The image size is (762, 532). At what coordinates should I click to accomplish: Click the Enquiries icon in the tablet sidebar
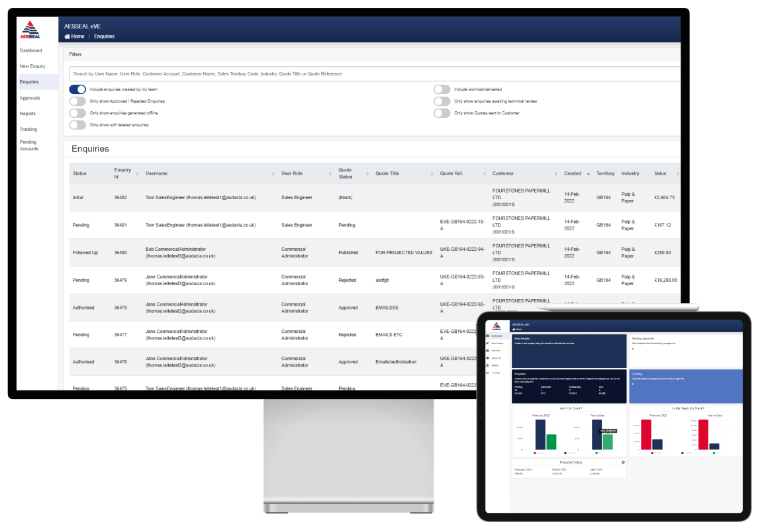[x=487, y=351]
